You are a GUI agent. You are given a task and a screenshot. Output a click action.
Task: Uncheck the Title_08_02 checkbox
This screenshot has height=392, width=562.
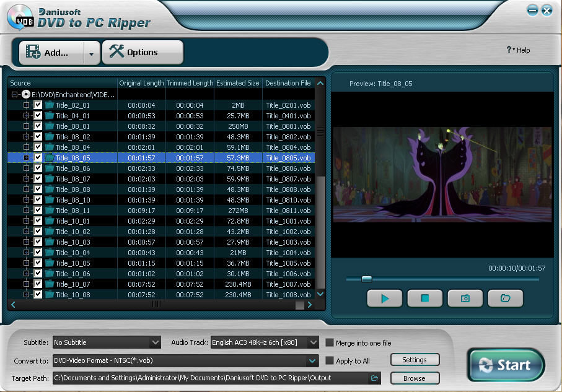38,136
